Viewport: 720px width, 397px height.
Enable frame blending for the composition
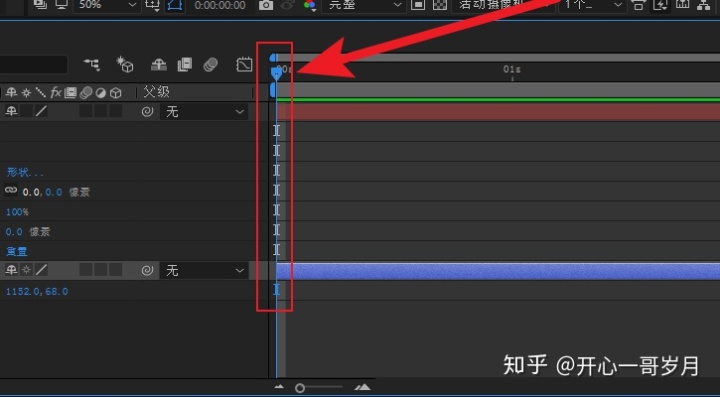(x=185, y=65)
